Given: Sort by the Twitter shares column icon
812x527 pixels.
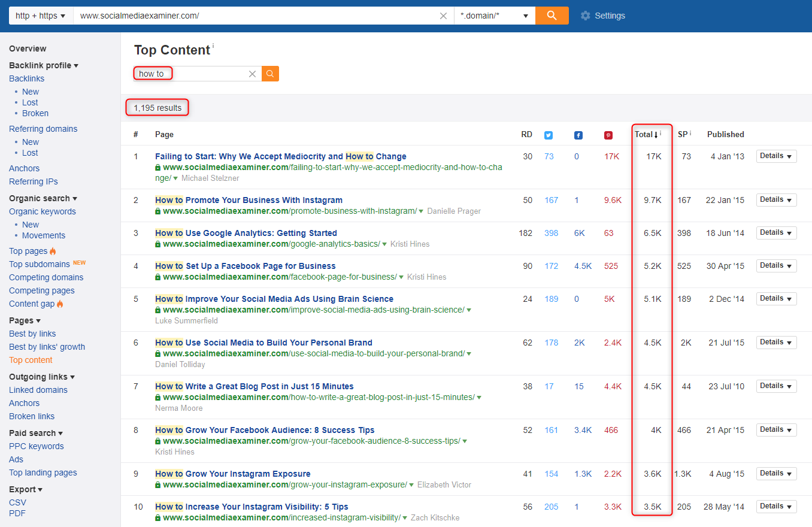Looking at the screenshot, I should point(549,135).
